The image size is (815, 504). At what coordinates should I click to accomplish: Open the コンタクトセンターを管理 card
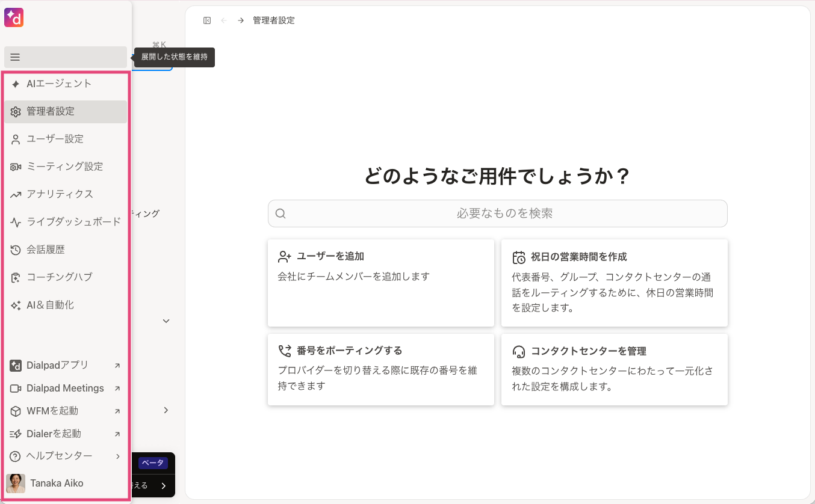615,369
